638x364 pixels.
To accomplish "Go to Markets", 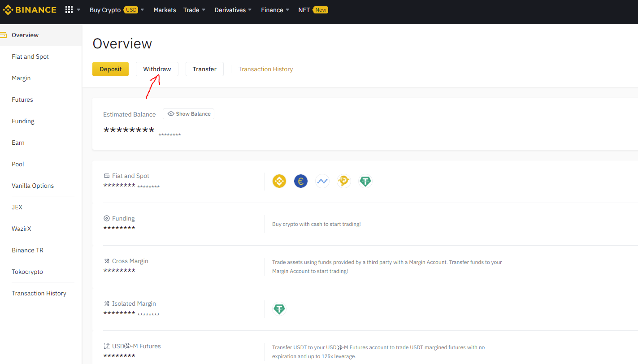I will [165, 10].
